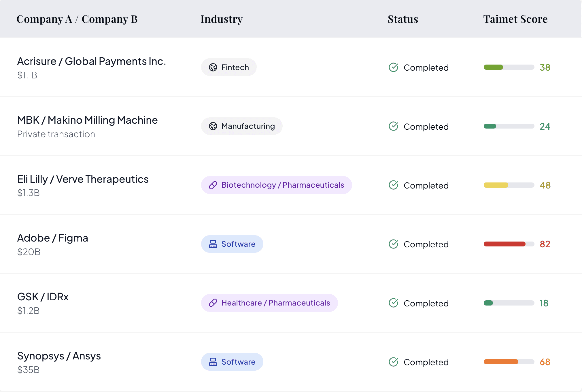Click the Fintech industry tag icon

click(213, 67)
